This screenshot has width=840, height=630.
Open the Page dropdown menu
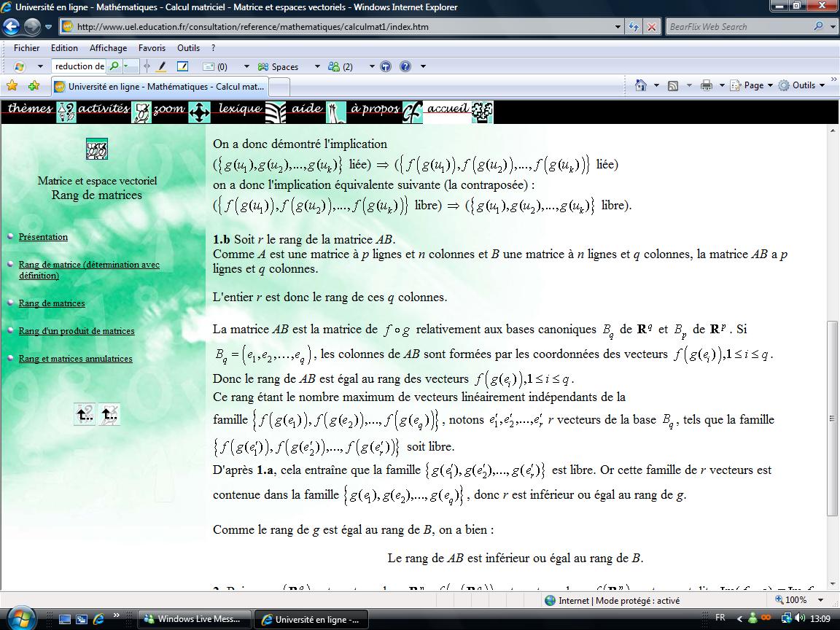752,85
